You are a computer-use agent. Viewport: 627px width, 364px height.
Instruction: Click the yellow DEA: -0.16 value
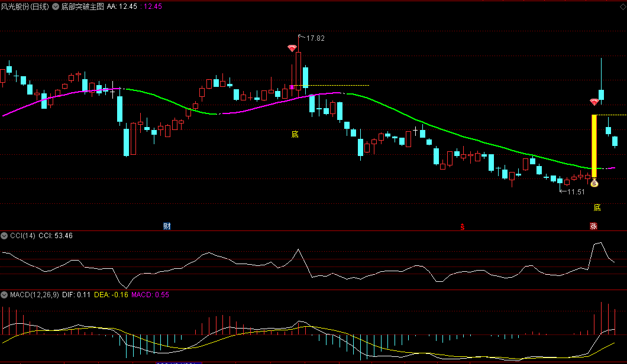[111, 295]
